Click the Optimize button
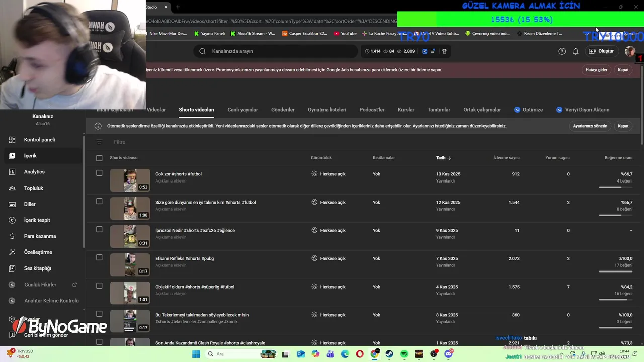Viewport: 644px width, 362px height. (528, 110)
